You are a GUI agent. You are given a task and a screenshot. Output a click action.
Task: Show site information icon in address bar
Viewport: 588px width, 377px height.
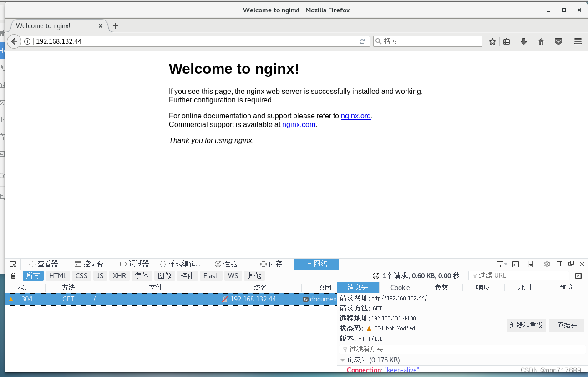click(27, 41)
